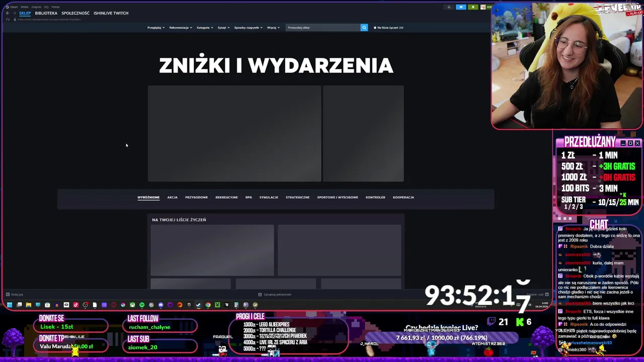Open the blue announcements icon in Steam header
The height and width of the screenshot is (362, 644).
[461, 7]
